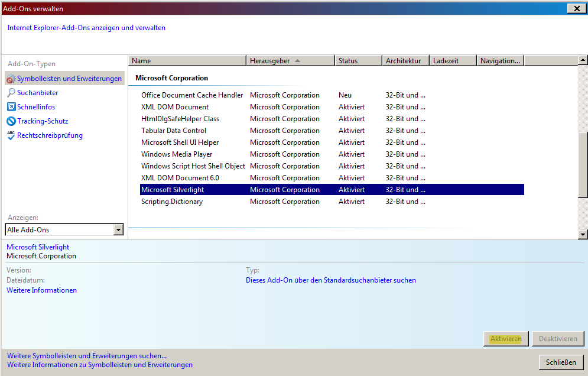The width and height of the screenshot is (588, 376).
Task: Select Schnellinfos add-on type
Action: tap(36, 107)
